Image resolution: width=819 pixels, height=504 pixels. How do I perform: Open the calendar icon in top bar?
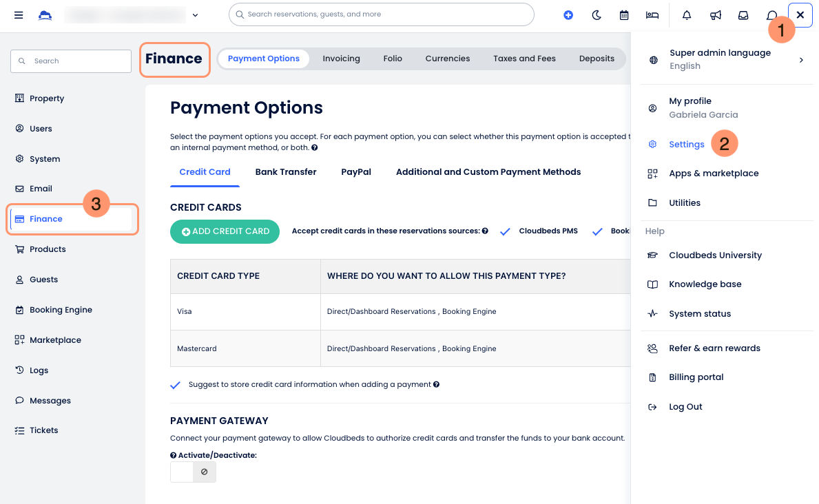624,14
